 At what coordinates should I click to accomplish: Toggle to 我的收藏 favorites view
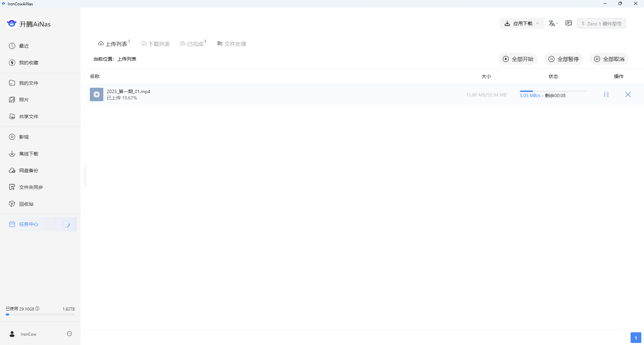click(28, 63)
